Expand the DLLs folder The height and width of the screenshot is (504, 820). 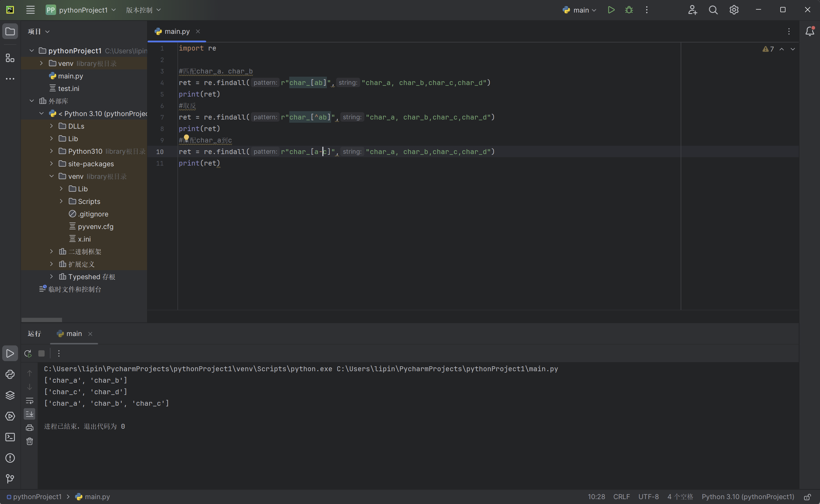(x=52, y=126)
